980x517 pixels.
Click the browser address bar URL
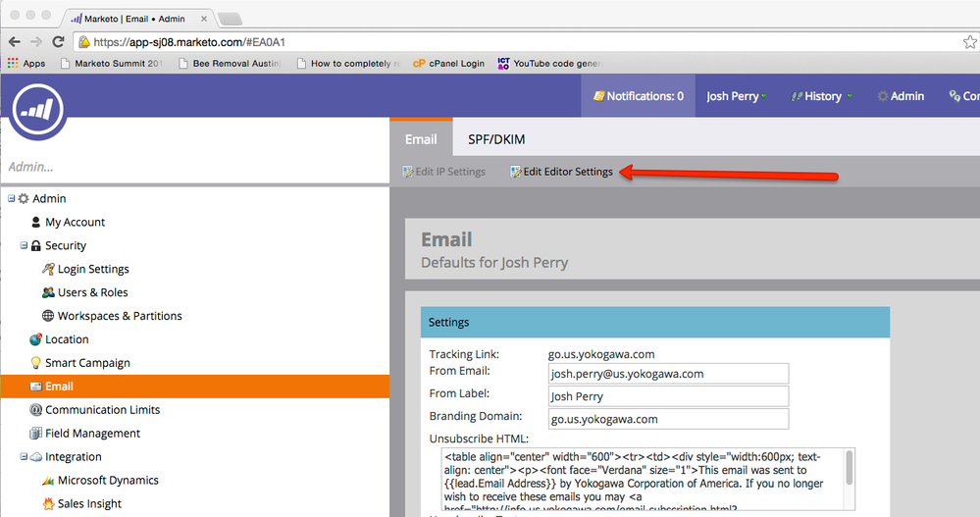[189, 42]
